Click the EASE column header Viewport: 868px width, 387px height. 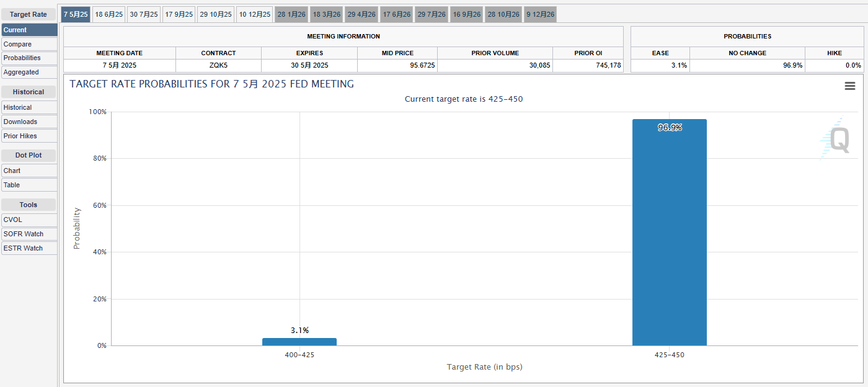[660, 53]
